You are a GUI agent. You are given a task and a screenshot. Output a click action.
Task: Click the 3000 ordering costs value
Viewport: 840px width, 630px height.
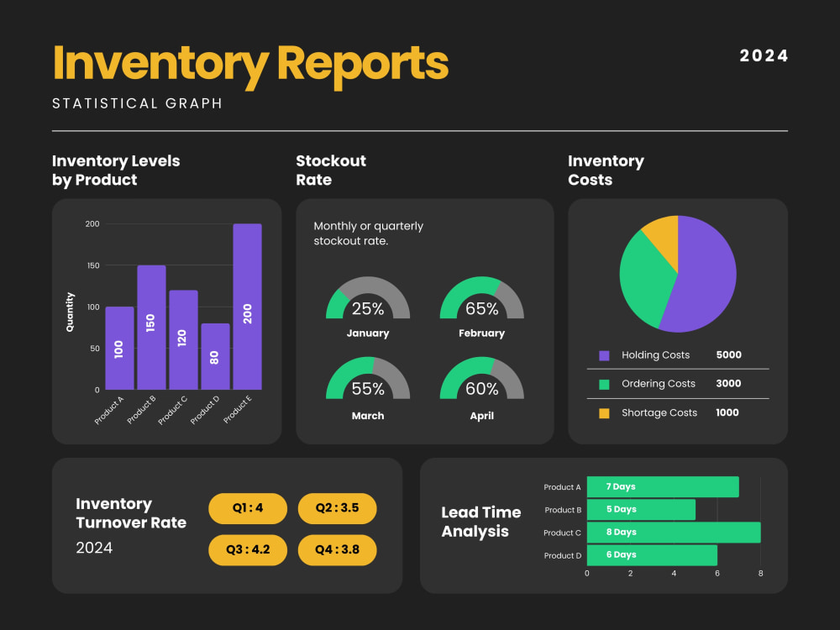[x=728, y=384]
